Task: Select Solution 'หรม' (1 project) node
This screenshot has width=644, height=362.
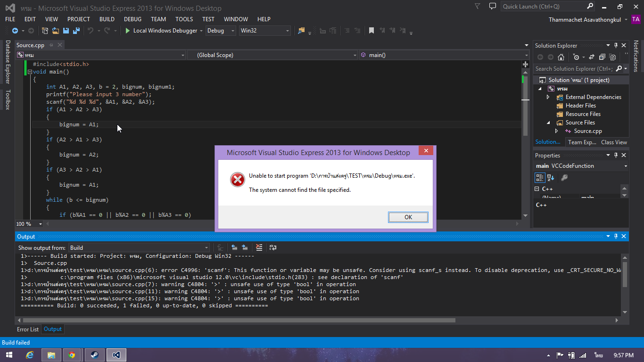Action: [x=579, y=80]
